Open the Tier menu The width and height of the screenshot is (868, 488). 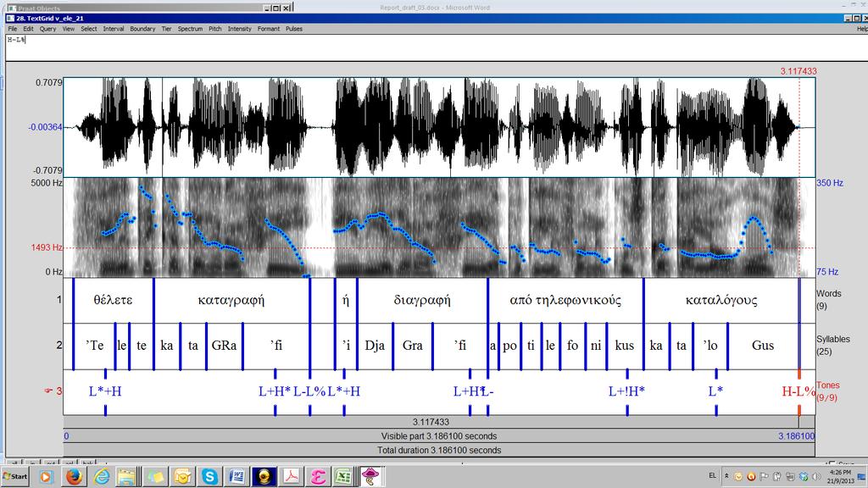pos(167,29)
